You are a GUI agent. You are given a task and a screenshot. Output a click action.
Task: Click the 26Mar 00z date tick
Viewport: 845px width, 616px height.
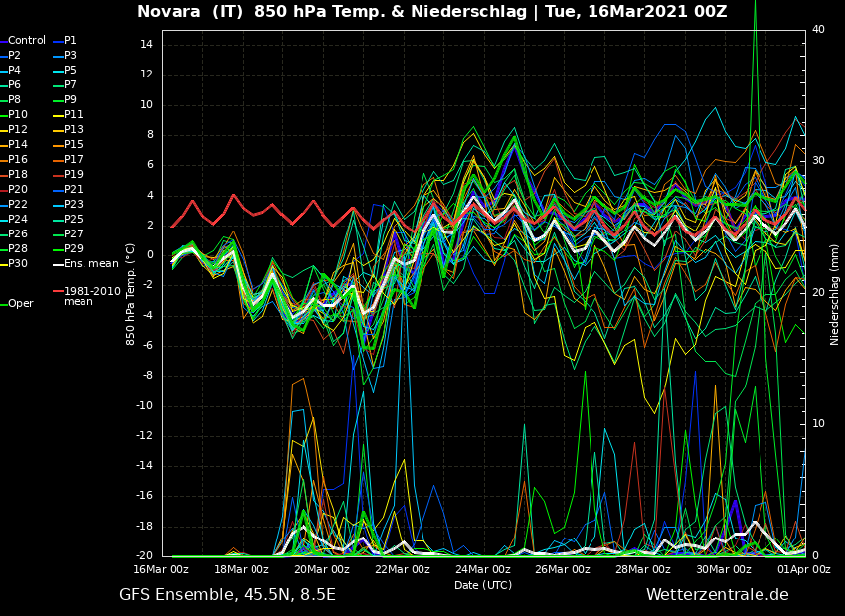(564, 569)
